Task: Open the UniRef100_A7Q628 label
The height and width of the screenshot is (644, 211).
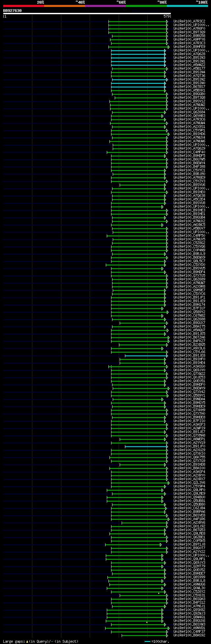Action: (x=189, y=54)
